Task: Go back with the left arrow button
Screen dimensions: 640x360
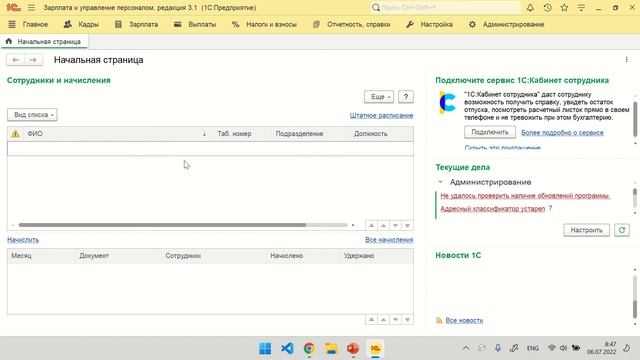Action: coord(16,60)
